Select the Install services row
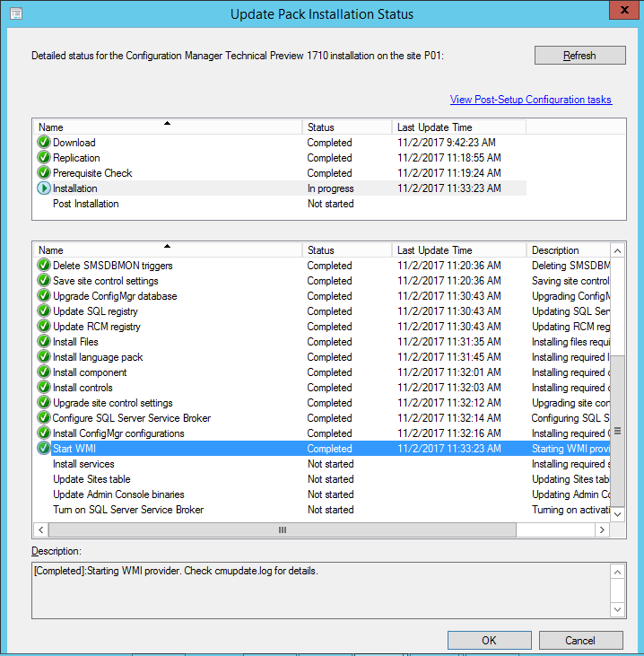 click(322, 464)
